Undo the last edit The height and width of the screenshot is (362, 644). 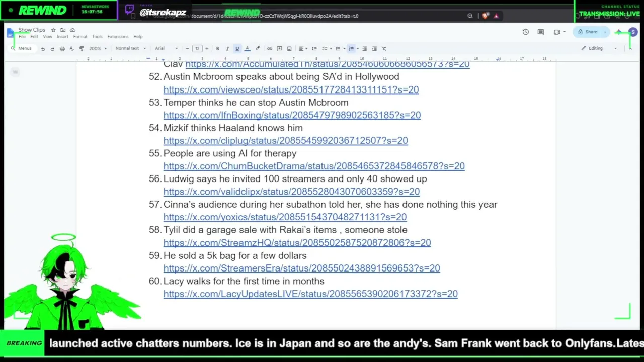pyautogui.click(x=43, y=49)
